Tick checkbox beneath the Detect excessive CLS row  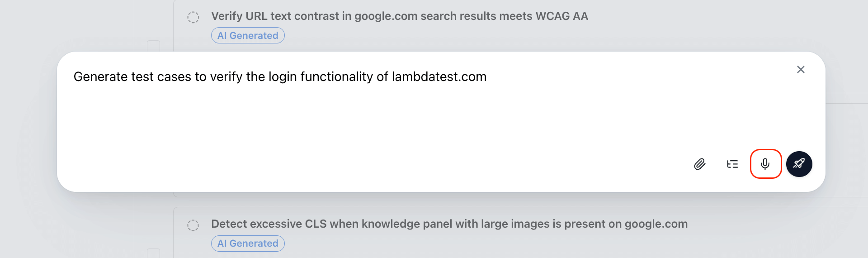coord(154,253)
